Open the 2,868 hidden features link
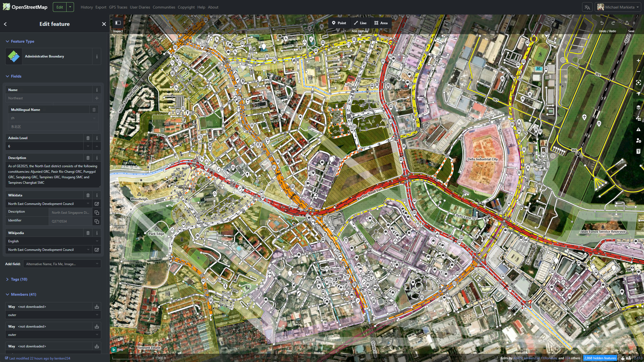 (600, 358)
